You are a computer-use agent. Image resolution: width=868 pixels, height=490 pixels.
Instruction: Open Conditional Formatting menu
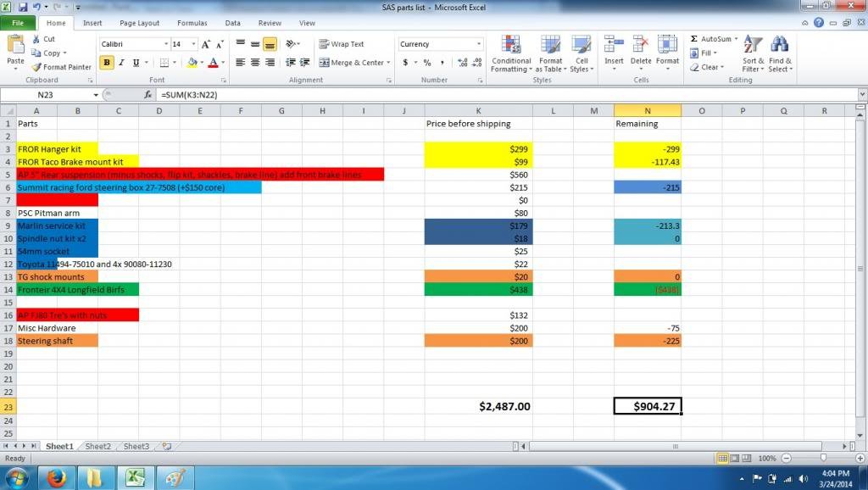[x=511, y=53]
